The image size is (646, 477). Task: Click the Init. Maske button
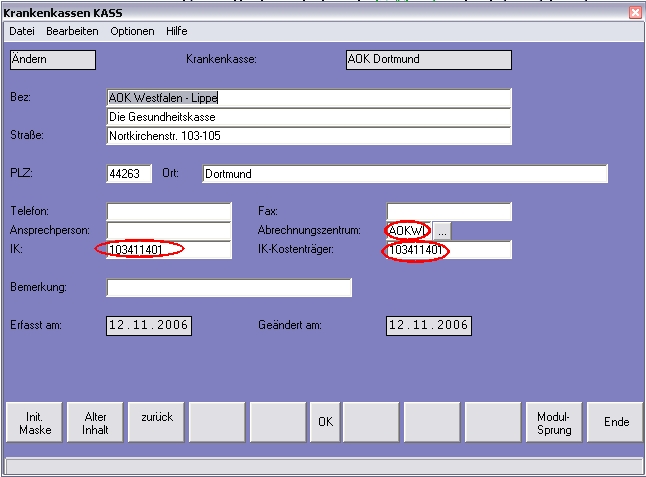[x=34, y=423]
